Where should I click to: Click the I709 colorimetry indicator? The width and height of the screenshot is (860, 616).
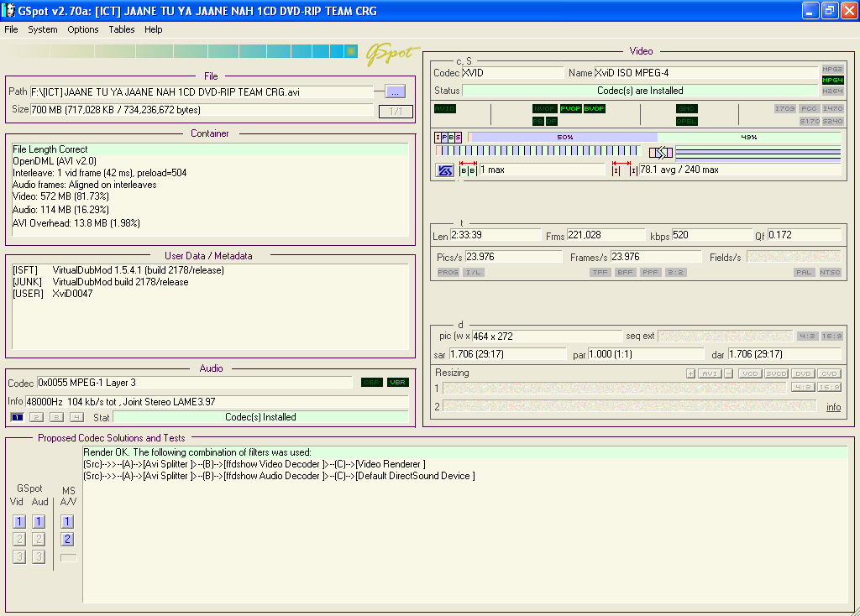(785, 108)
